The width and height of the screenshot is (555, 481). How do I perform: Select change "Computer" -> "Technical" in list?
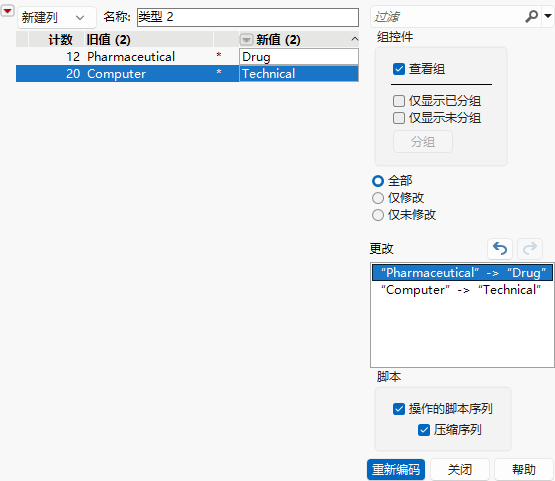coord(462,290)
